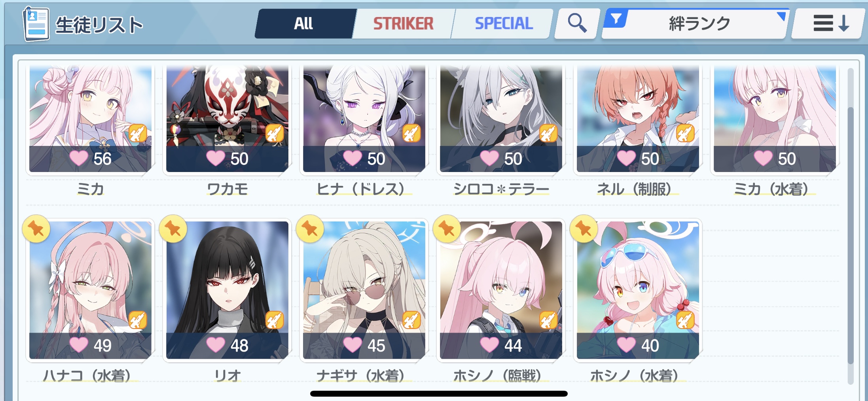Open the ヒナ(ドレス) student portrait
Image resolution: width=868 pixels, height=401 pixels.
[364, 119]
